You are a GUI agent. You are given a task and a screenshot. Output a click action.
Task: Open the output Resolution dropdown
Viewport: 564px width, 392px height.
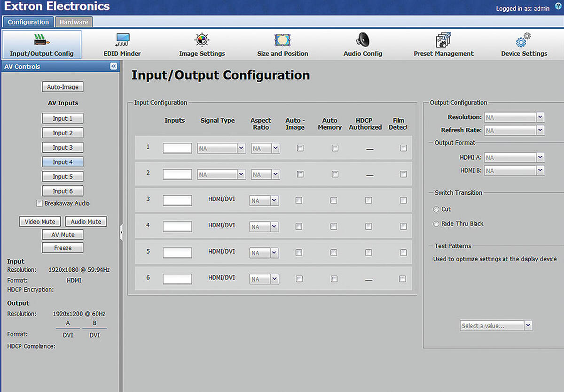click(514, 117)
